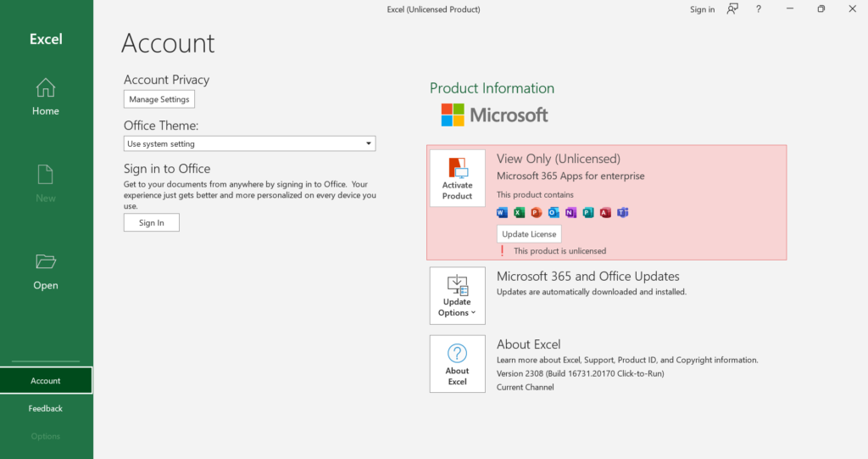This screenshot has width=868, height=459.
Task: Click the Sign In button under Sign in to Office
Action: 152,222
